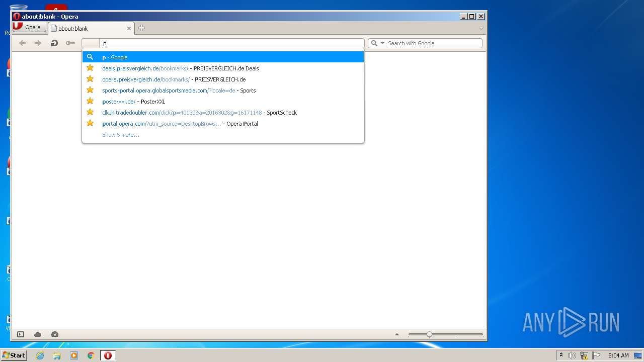644x362 pixels.
Task: Close the about:blank tab
Action: (129, 29)
